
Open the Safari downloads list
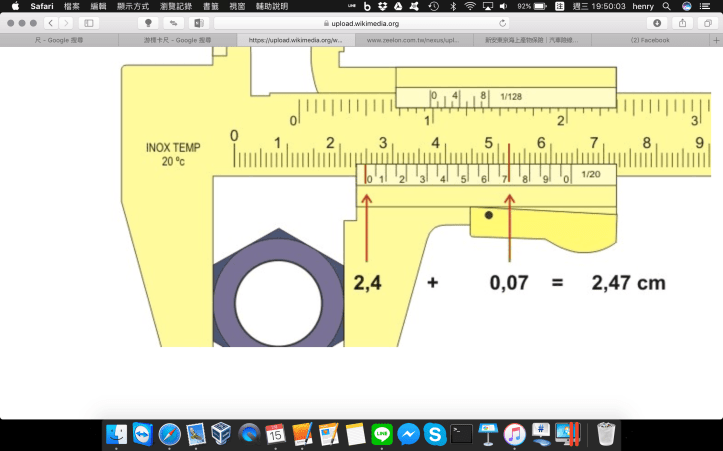coord(657,22)
